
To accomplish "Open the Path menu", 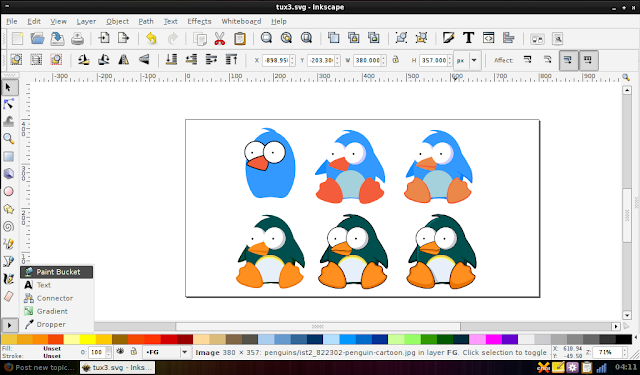I will point(146,21).
